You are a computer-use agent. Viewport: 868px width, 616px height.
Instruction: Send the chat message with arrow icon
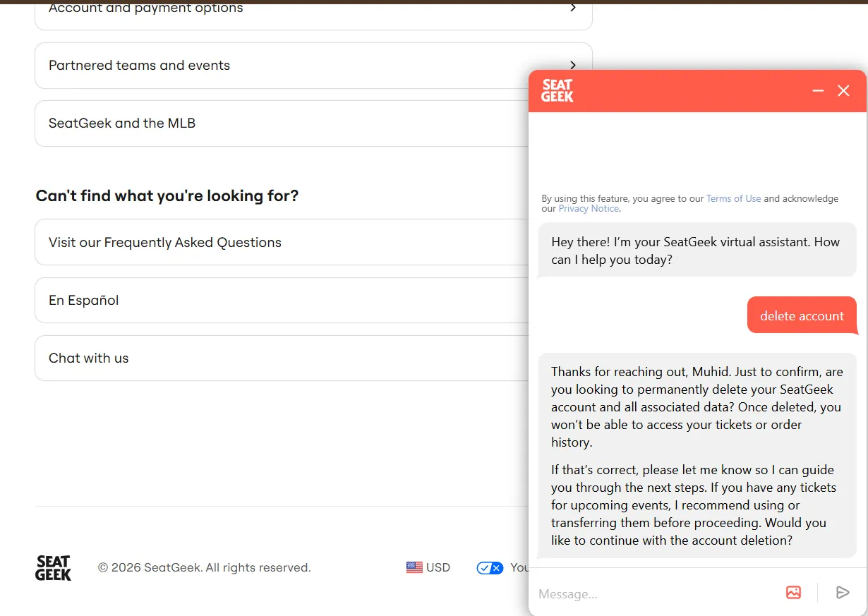[x=843, y=592]
